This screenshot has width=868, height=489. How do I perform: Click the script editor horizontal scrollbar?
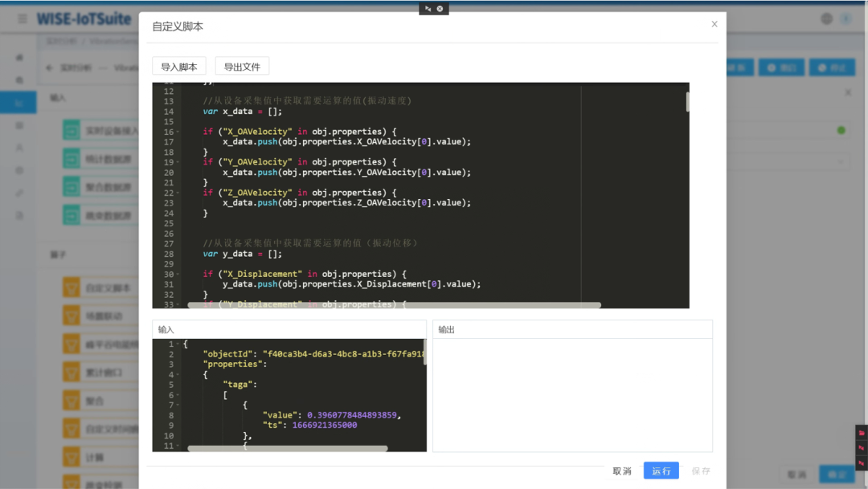[x=394, y=305]
